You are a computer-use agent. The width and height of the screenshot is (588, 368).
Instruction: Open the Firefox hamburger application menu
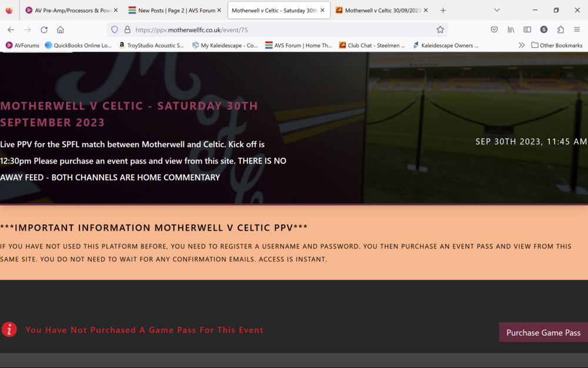[577, 29]
